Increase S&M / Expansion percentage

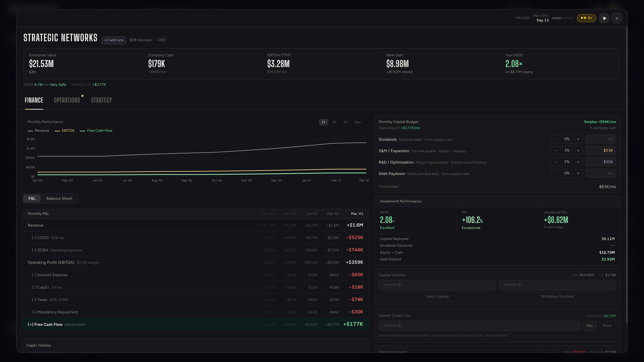[578, 150]
